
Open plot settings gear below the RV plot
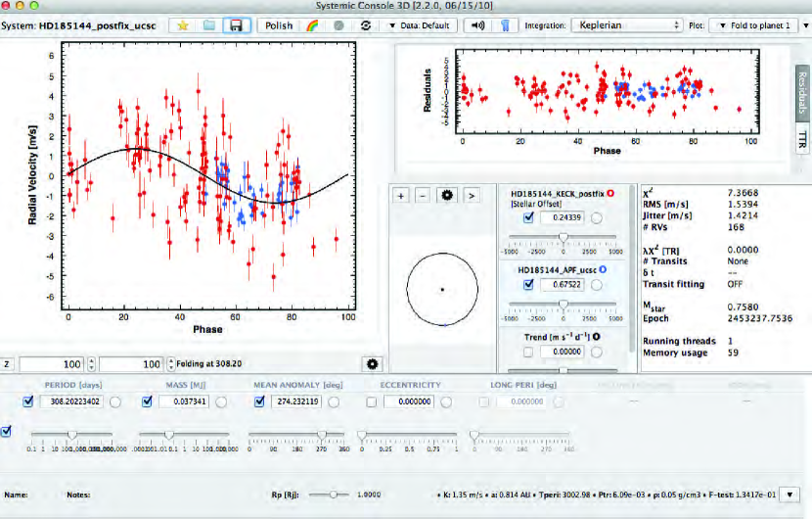coord(371,364)
